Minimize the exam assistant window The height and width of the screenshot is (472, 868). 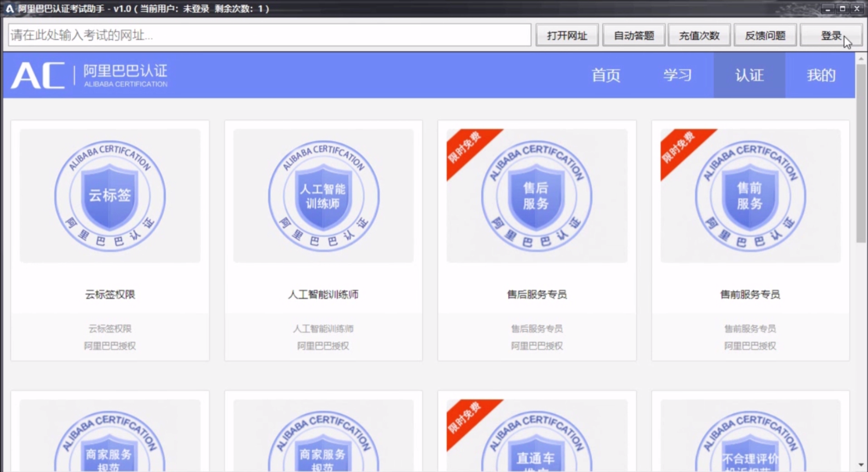828,8
